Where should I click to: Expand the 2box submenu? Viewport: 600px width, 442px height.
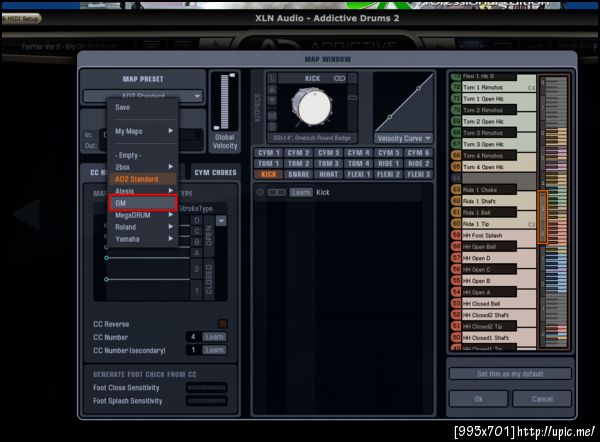point(142,167)
